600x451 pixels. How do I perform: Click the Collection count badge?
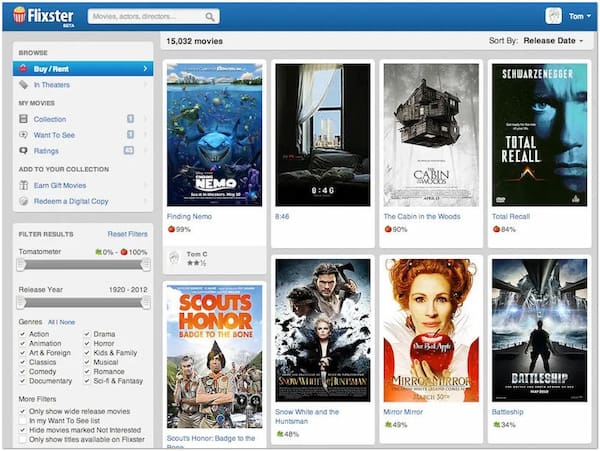click(x=130, y=119)
